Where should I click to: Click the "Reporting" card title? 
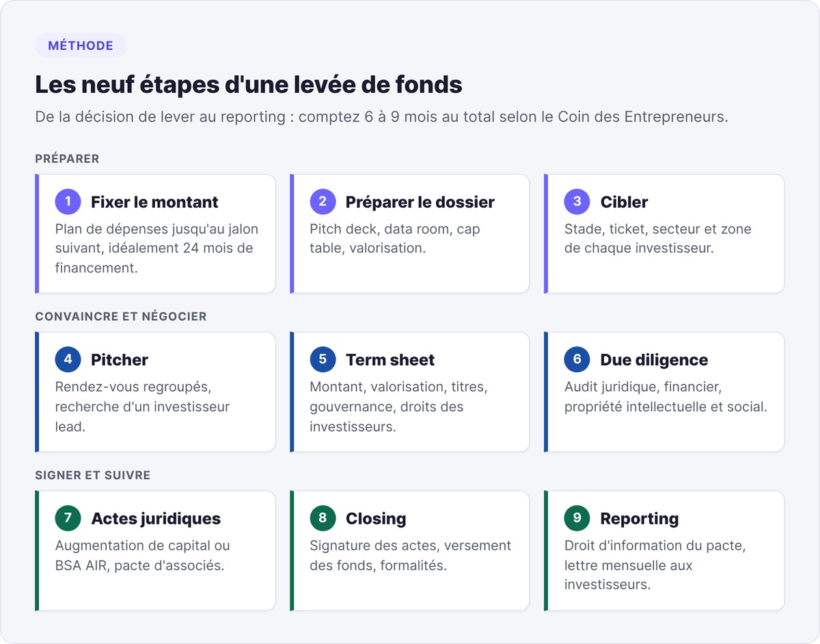click(x=640, y=519)
